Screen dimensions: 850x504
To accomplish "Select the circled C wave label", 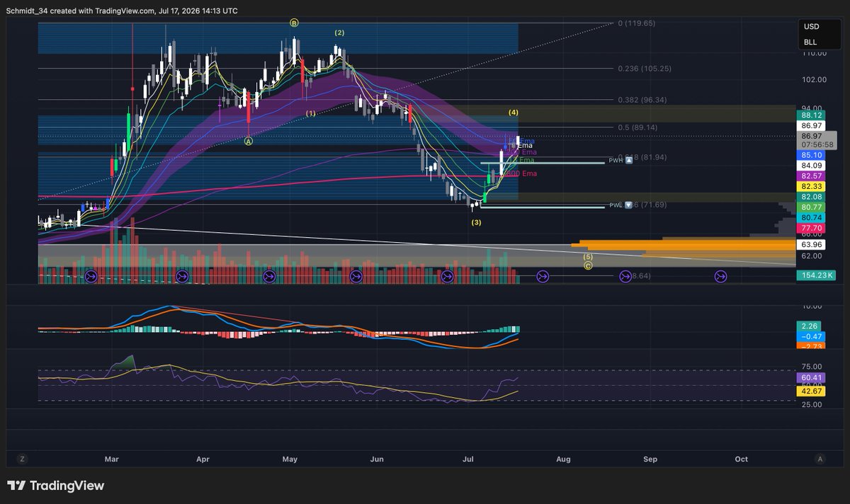I will pyautogui.click(x=588, y=265).
